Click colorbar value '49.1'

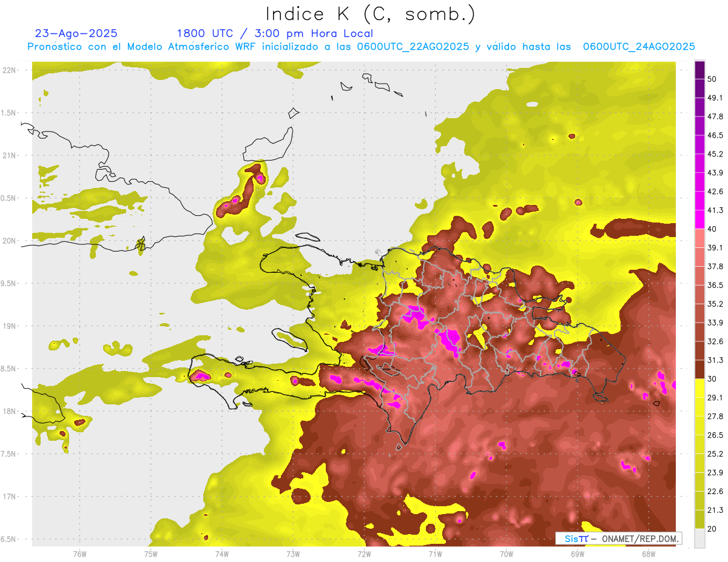point(715,98)
